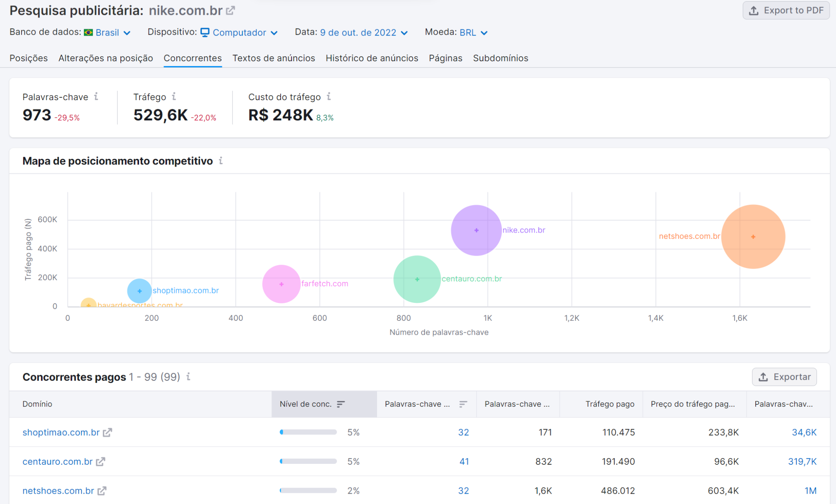Click the 973 keywords count
This screenshot has height=504, width=836.
(x=37, y=115)
